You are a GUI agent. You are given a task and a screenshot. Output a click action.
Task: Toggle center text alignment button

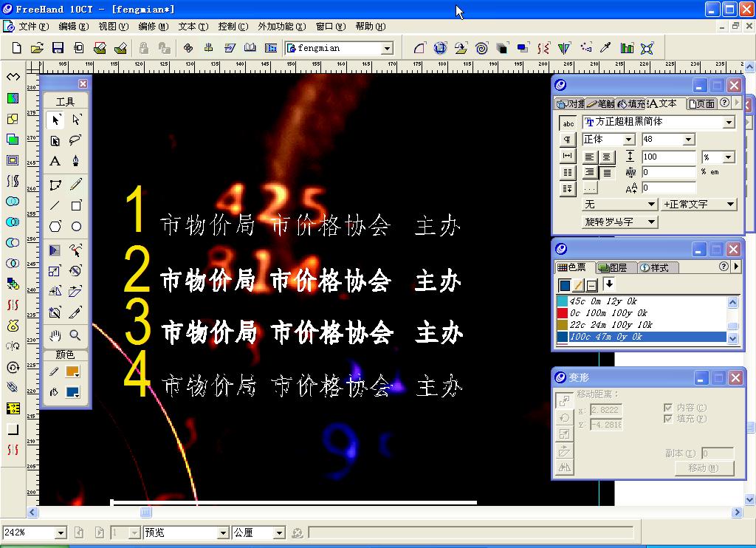[x=607, y=157]
